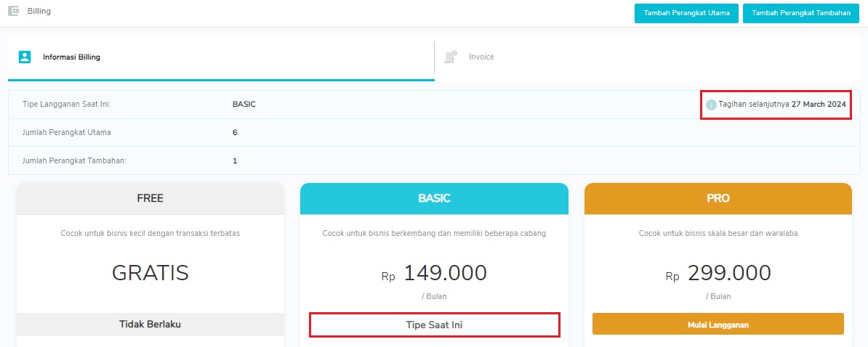Click the Billing wallet icon in header

[x=13, y=11]
